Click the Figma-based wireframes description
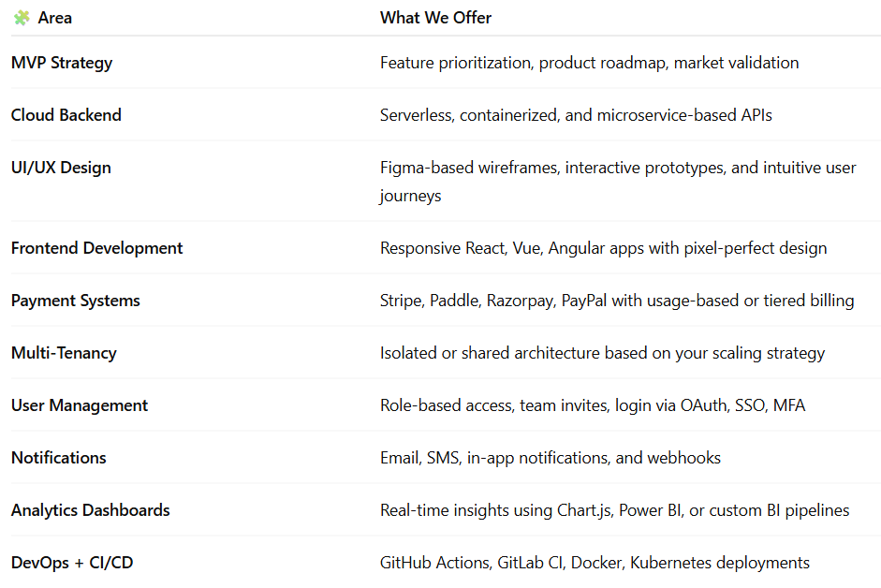 click(x=618, y=169)
